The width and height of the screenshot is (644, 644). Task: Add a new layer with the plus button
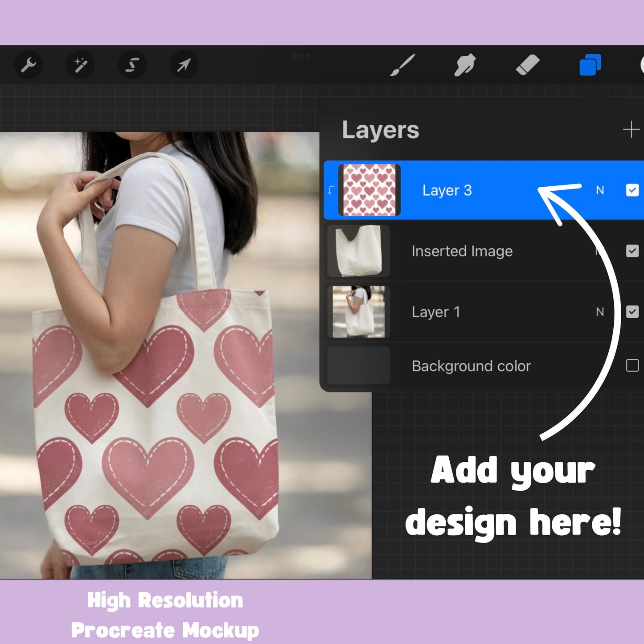tap(631, 131)
